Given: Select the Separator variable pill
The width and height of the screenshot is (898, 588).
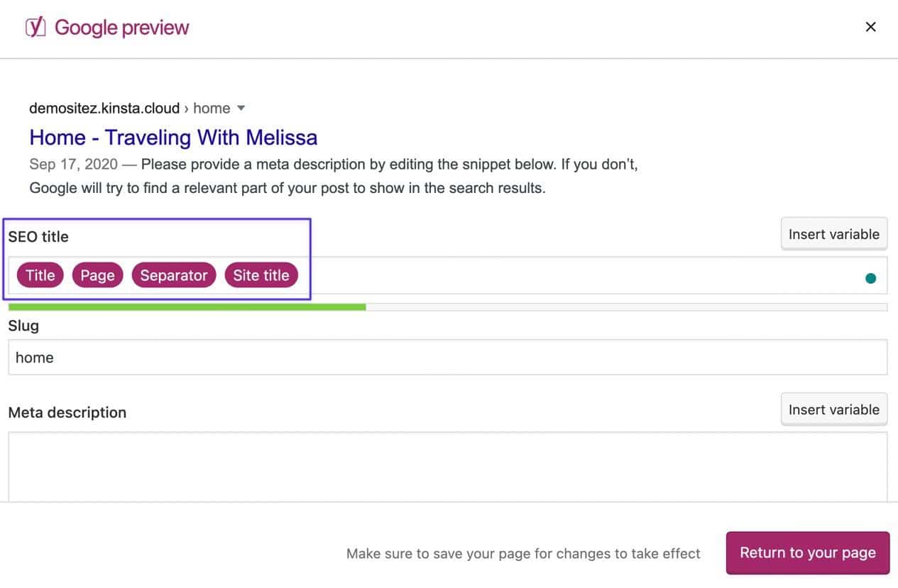Looking at the screenshot, I should coord(173,275).
